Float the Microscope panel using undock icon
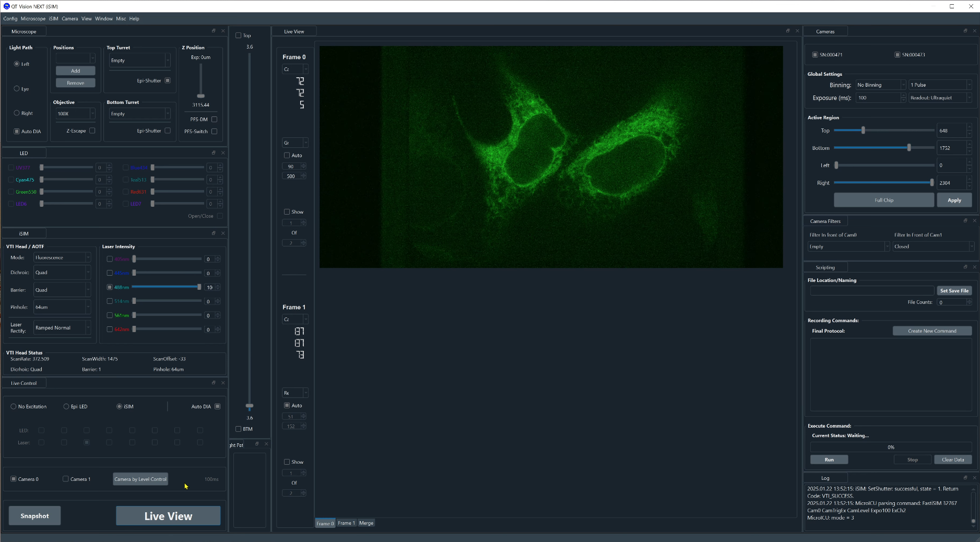The height and width of the screenshot is (542, 980). tap(214, 31)
